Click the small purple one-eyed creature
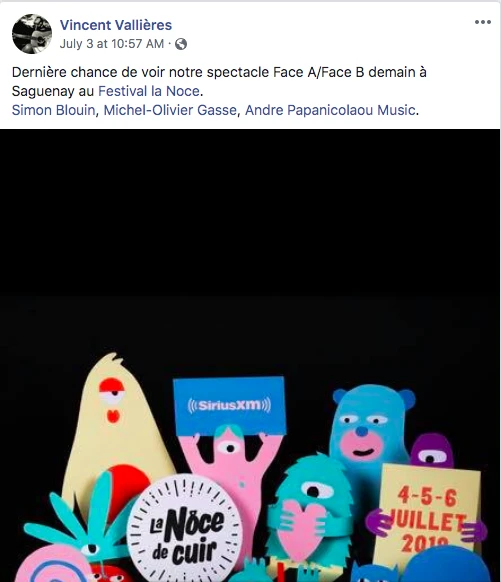Viewport: 501px width, 582px height. pyautogui.click(x=432, y=451)
